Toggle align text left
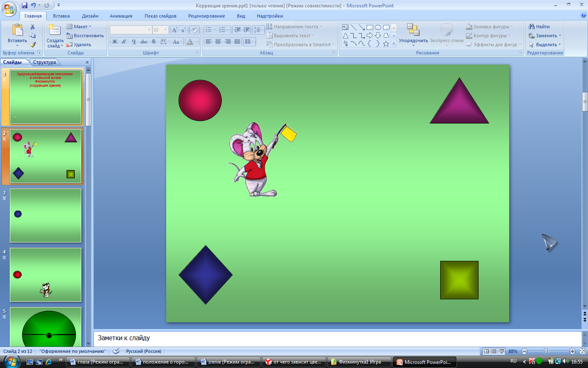This screenshot has width=588, height=368. 209,42
